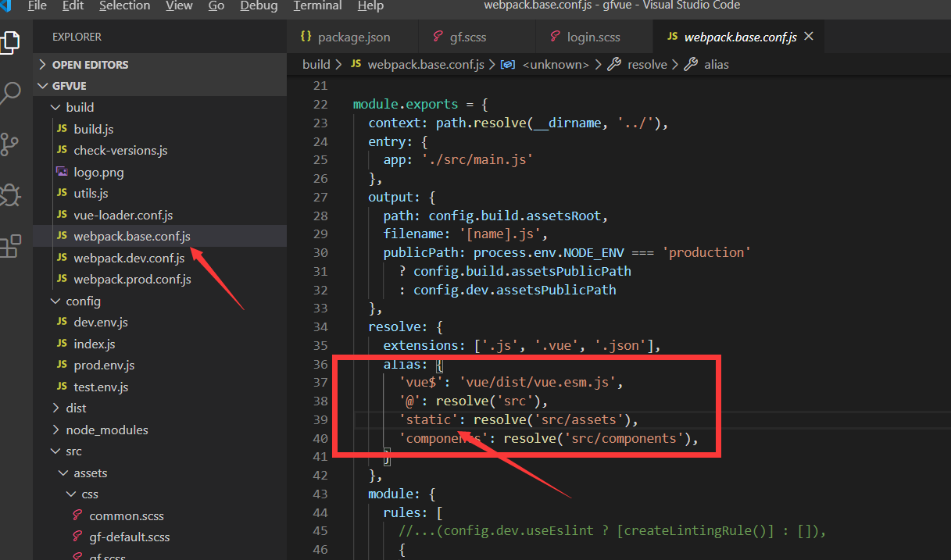951x560 pixels.
Task: Close the webpack.base.conf.js editor tab
Action: point(809,37)
